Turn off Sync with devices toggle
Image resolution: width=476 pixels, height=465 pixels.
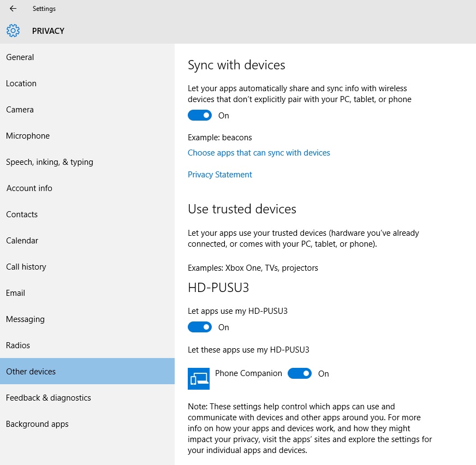pos(199,115)
